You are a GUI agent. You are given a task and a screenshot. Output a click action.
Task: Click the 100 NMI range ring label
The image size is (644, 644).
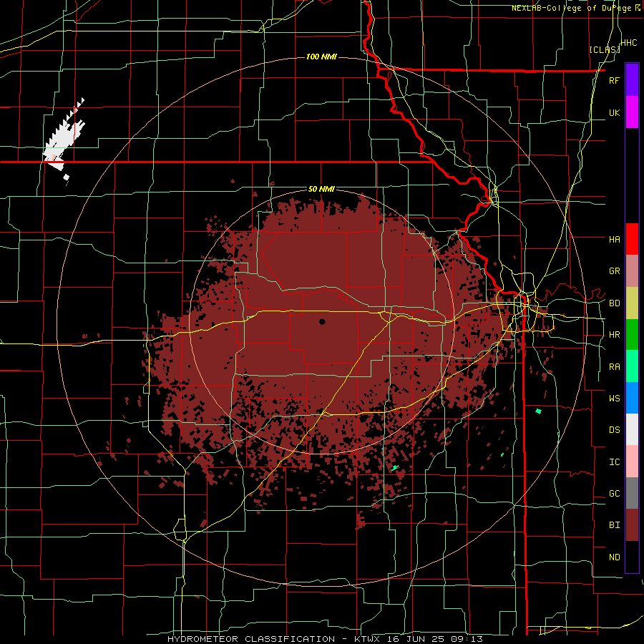[321, 57]
